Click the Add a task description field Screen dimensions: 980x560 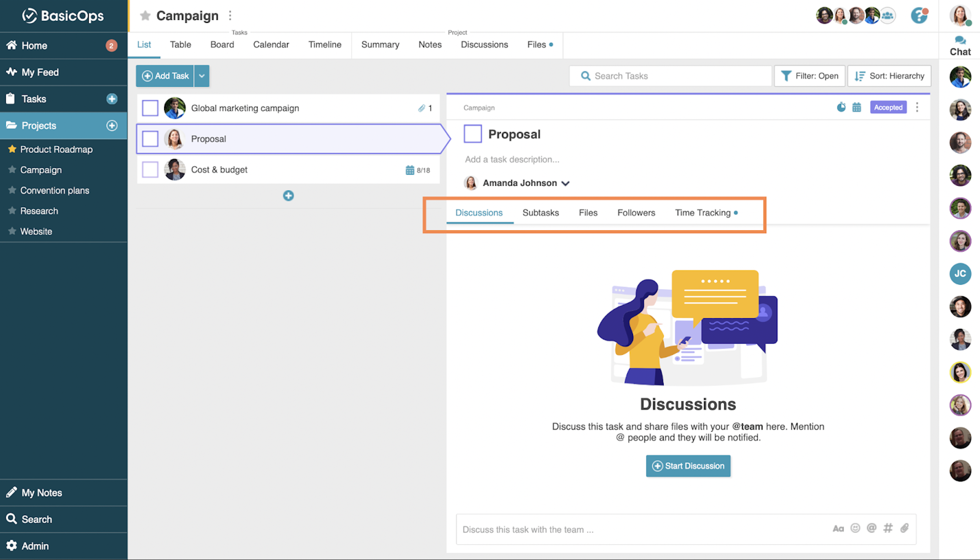point(512,159)
